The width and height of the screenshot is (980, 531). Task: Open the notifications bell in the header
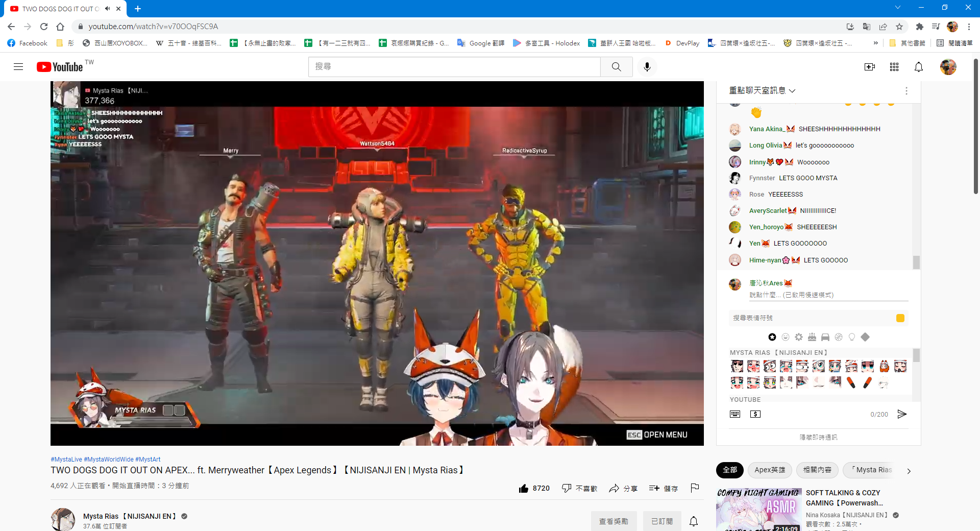coord(918,67)
